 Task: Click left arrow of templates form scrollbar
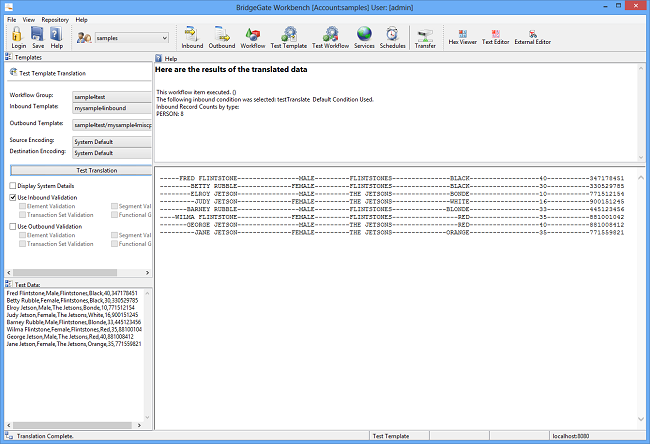(x=8, y=272)
